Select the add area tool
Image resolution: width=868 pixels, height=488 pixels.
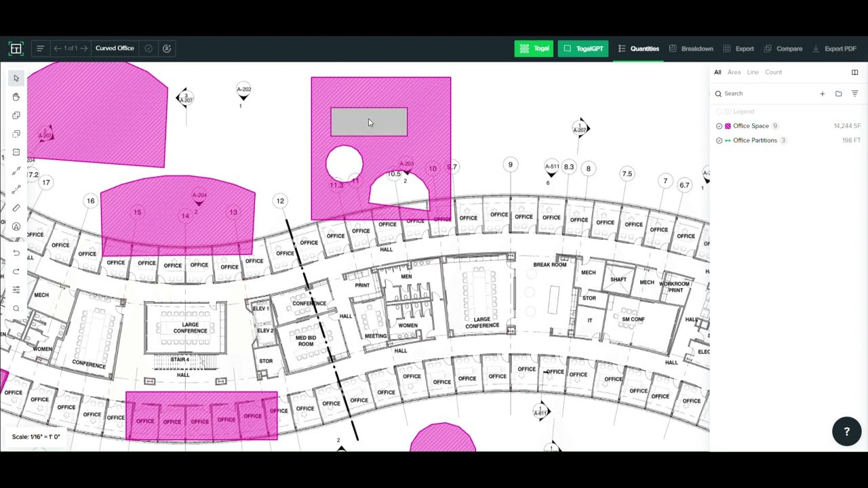tap(16, 115)
